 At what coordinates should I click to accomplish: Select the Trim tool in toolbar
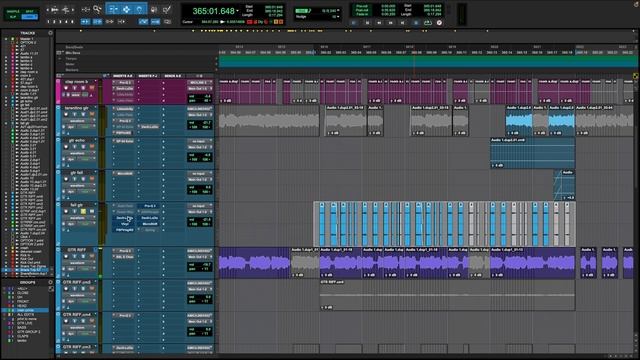(x=113, y=9)
